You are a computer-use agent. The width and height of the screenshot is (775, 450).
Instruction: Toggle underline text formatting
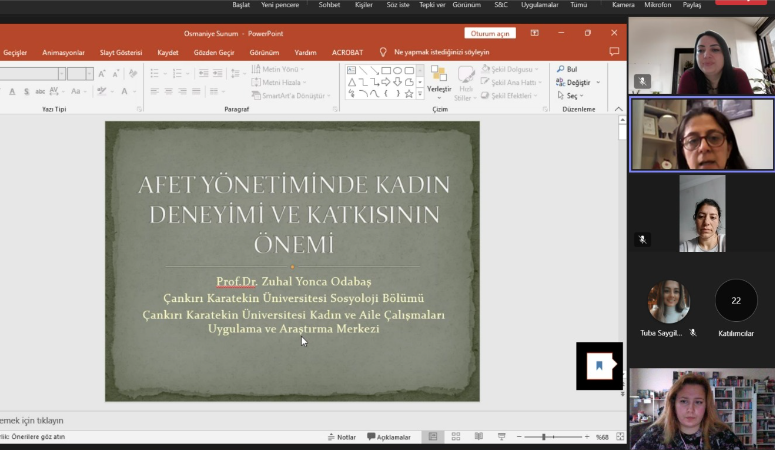point(12,91)
